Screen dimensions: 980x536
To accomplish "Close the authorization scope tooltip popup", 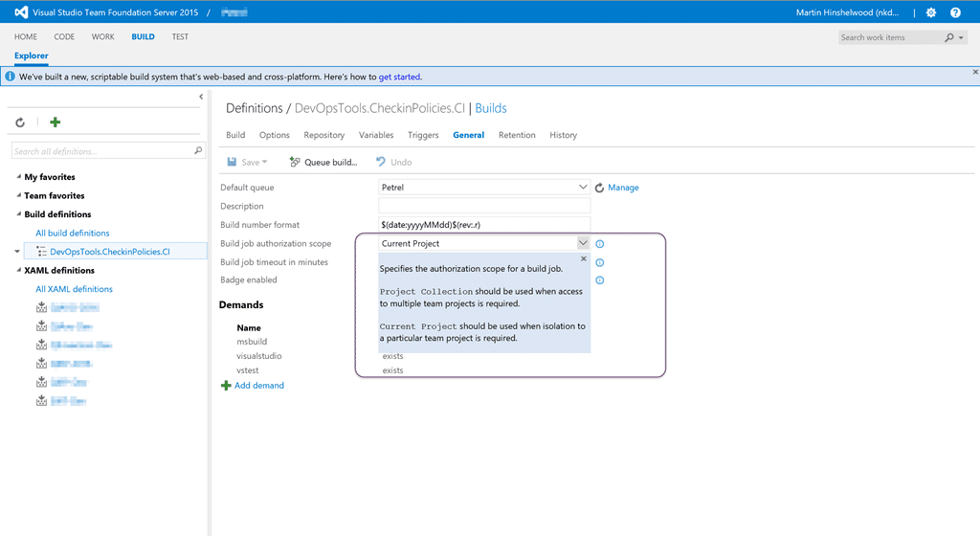I will click(x=583, y=258).
